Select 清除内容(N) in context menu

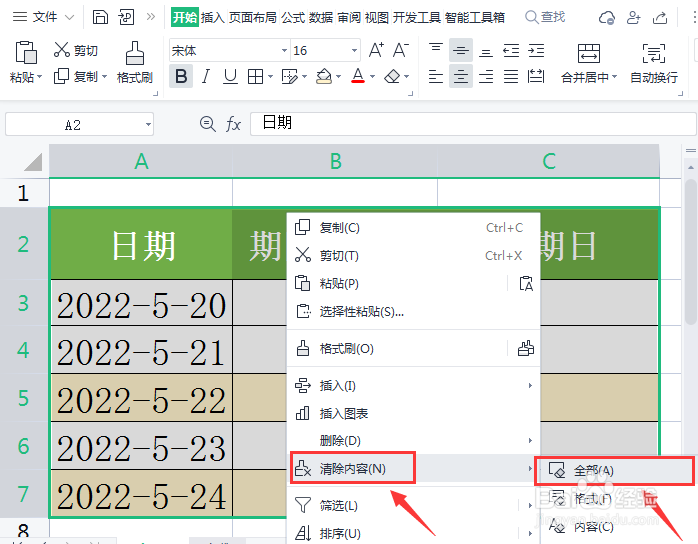click(413, 468)
